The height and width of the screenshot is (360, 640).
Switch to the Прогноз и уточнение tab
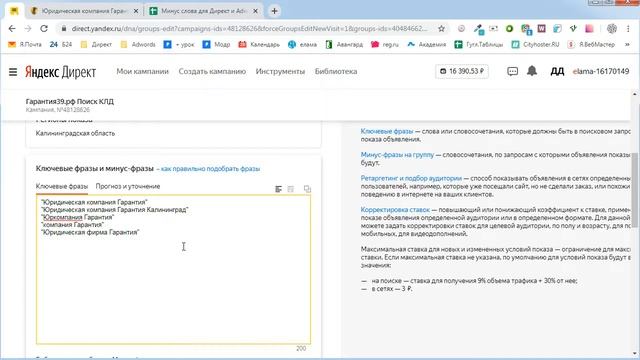point(128,187)
